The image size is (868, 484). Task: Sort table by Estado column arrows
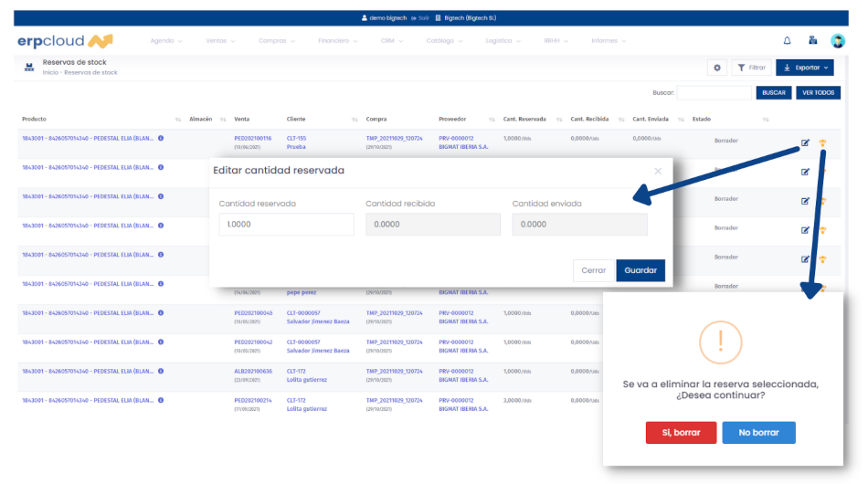click(x=767, y=120)
